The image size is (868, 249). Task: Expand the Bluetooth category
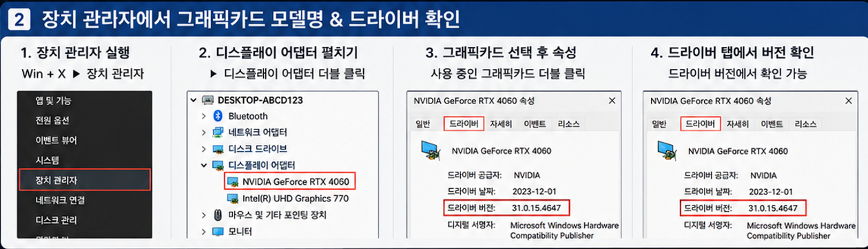(x=203, y=116)
